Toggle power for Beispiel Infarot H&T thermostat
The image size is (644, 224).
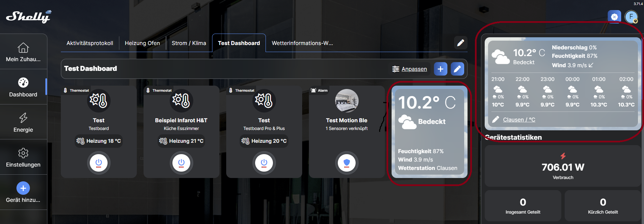[x=181, y=163]
